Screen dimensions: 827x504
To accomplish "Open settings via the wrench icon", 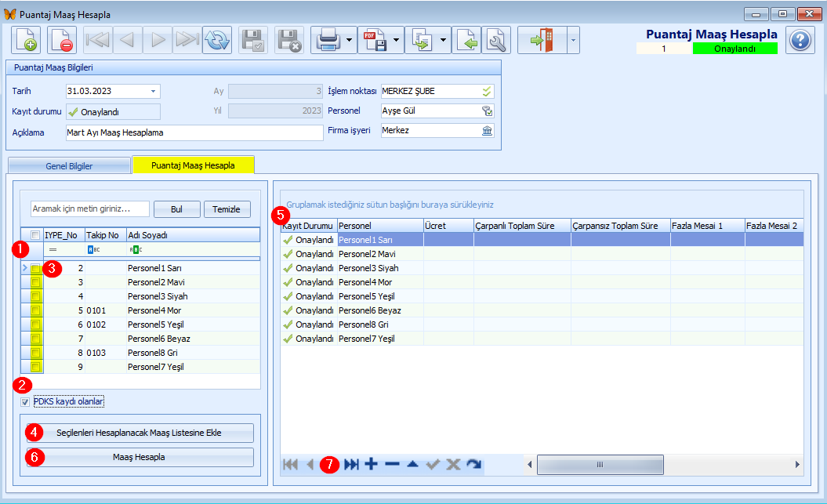I will (496, 40).
